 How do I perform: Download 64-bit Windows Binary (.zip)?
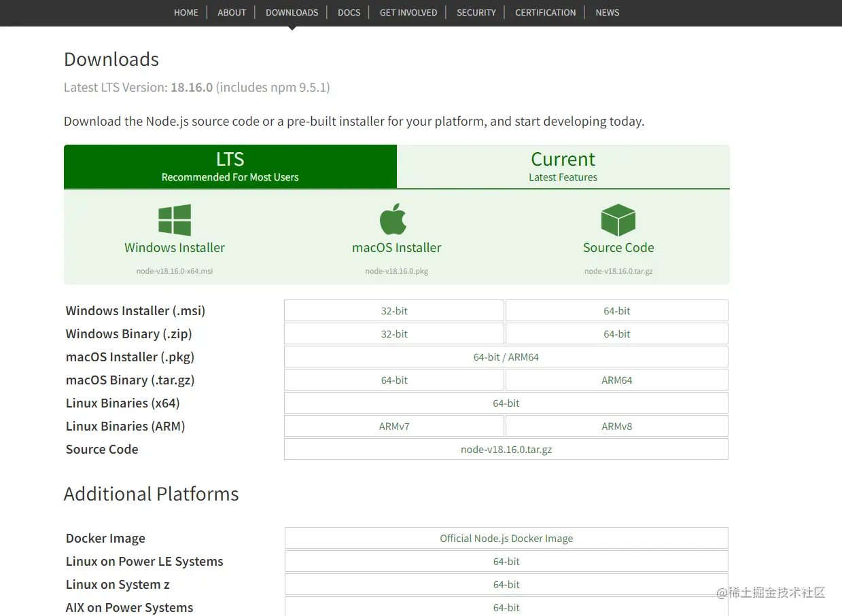(x=617, y=333)
